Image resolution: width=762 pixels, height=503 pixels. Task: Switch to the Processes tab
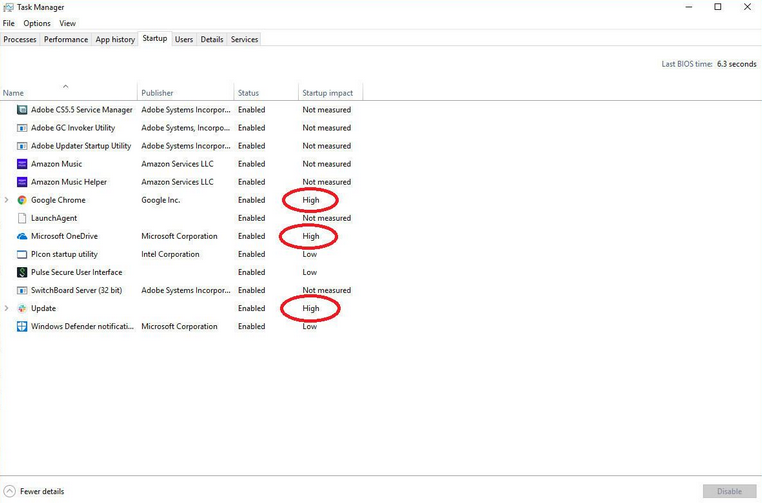coord(20,39)
